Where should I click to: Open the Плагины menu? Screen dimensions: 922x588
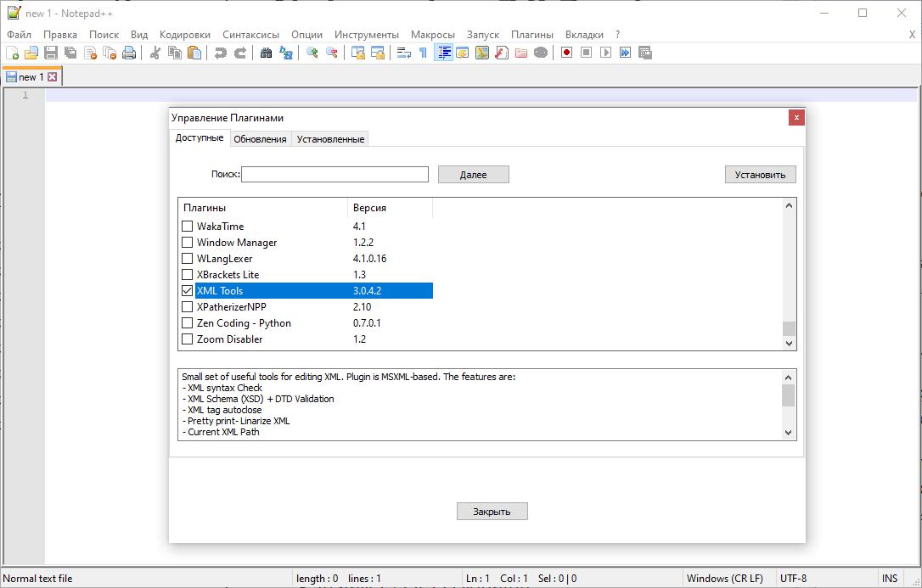coord(531,35)
